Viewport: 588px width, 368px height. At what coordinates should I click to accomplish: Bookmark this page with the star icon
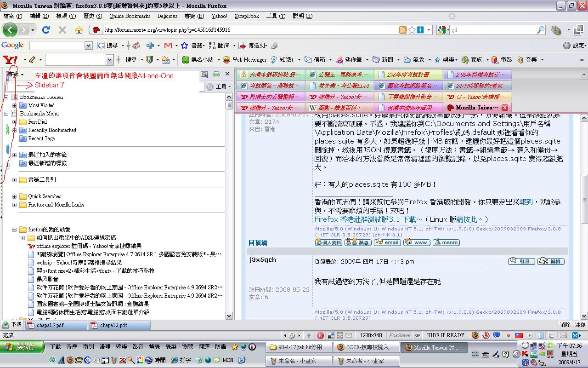point(412,30)
